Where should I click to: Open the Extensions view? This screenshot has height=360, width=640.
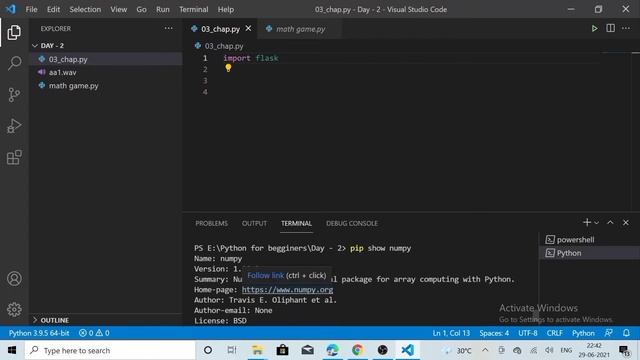(x=14, y=157)
